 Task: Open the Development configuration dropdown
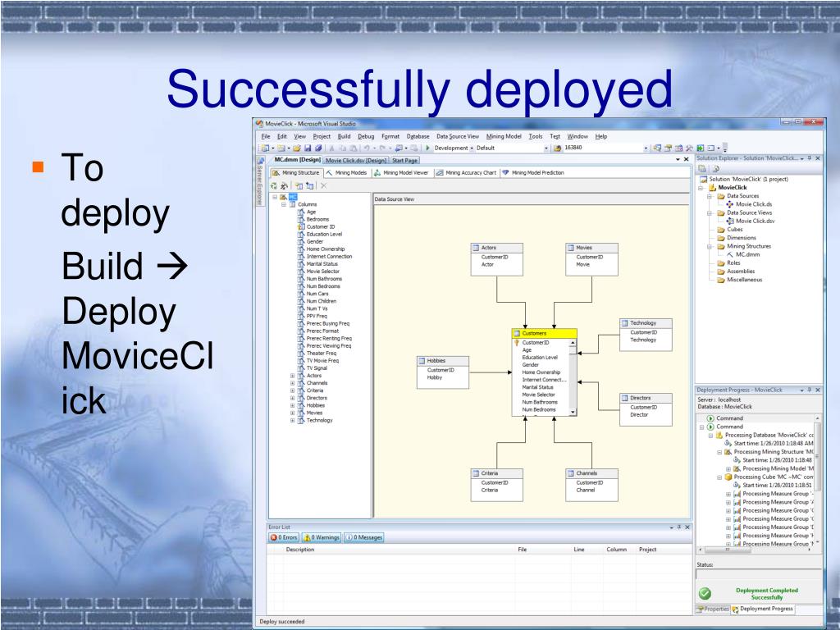[472, 148]
